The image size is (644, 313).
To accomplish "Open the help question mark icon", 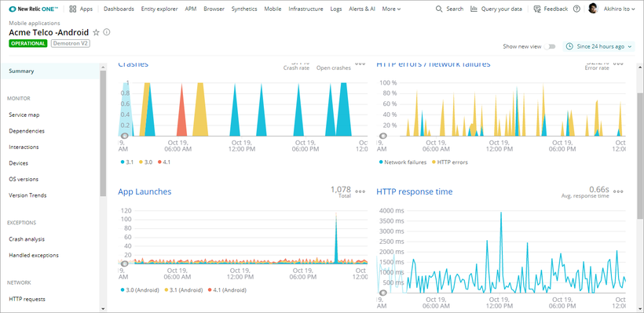I will [x=576, y=9].
